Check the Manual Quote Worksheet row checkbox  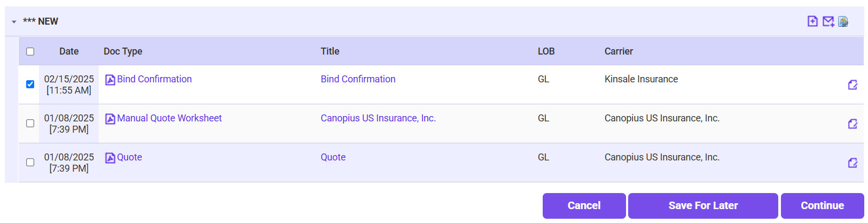30,123
